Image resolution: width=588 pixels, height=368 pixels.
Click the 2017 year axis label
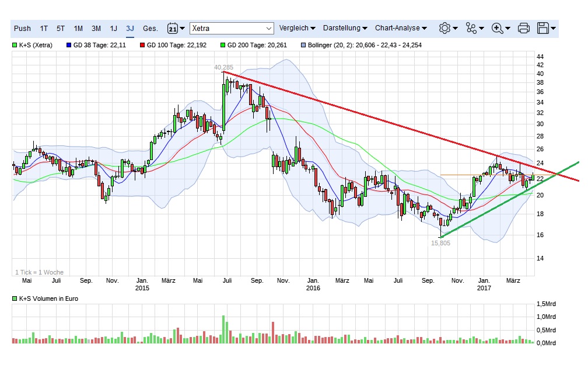[484, 289]
